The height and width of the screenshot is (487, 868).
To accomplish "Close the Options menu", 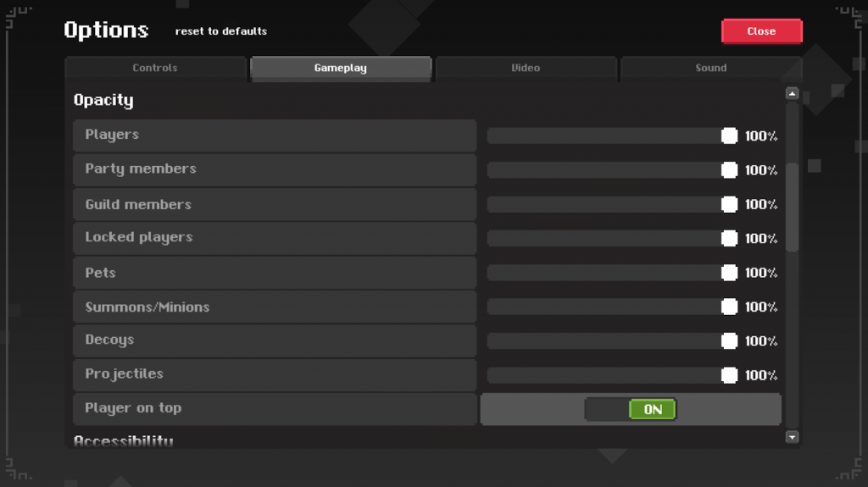I will pos(761,31).
